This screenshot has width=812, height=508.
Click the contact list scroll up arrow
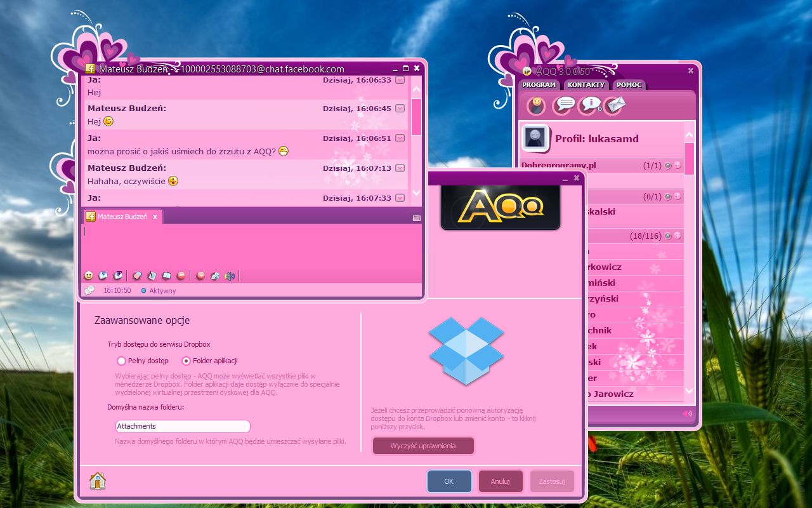click(x=689, y=135)
